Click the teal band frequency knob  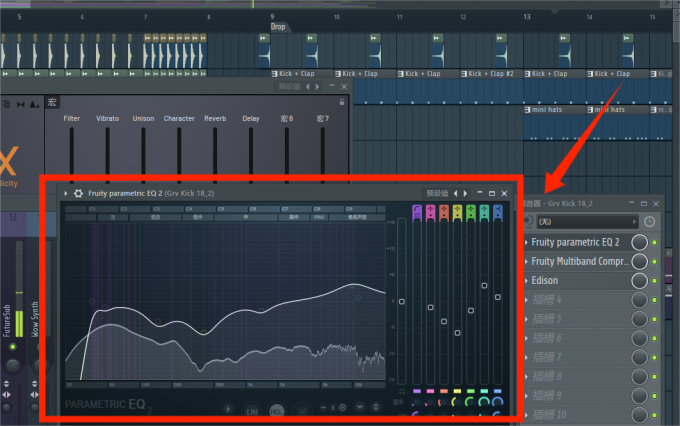click(484, 402)
